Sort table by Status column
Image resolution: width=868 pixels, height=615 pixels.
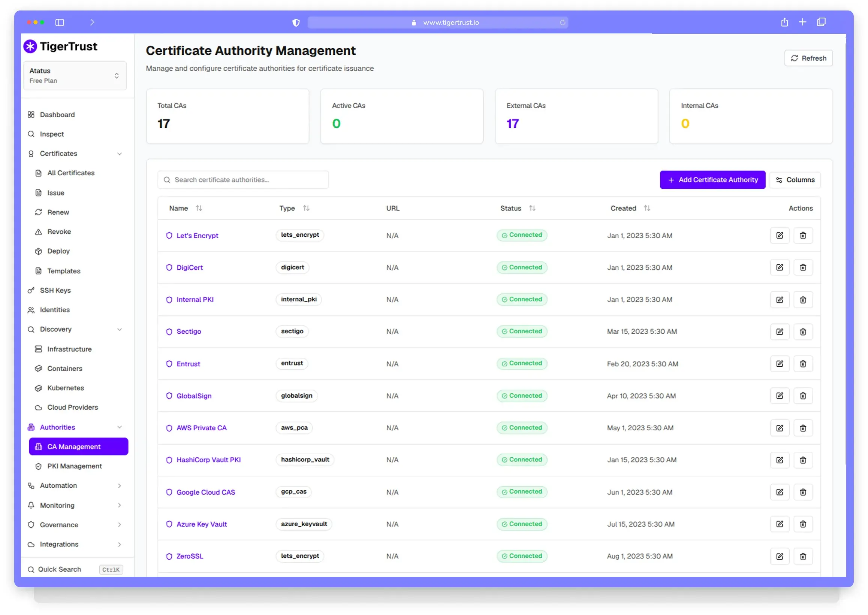532,208
